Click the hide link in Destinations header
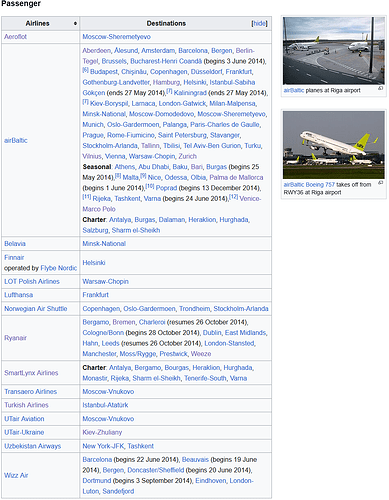This screenshot has height=500, width=389. pos(259,23)
